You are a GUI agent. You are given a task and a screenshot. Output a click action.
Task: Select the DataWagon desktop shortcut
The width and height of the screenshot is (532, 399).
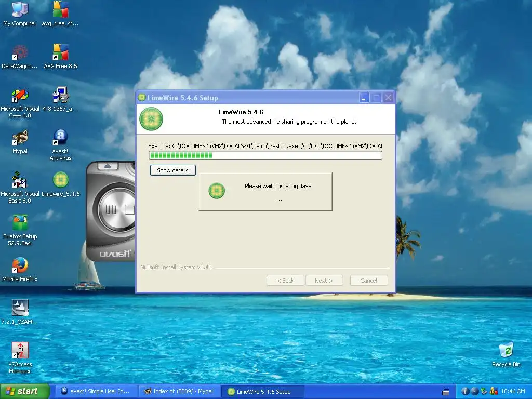pos(20,57)
